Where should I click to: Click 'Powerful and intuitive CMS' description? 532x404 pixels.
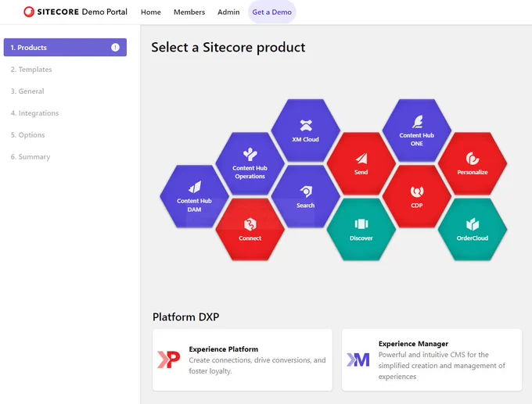[x=442, y=366]
